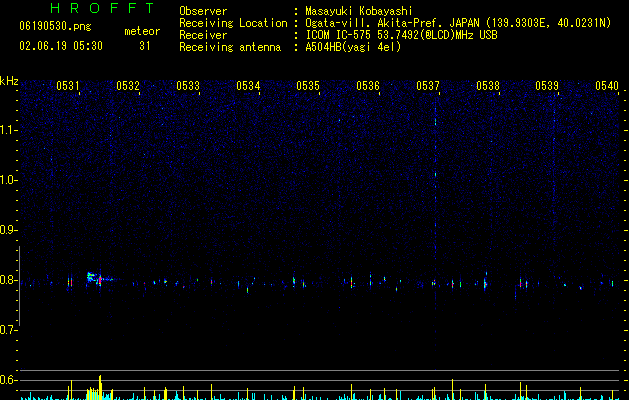The height and width of the screenshot is (400, 629).
Task: Click the 0537 time marker
Action: pos(428,86)
